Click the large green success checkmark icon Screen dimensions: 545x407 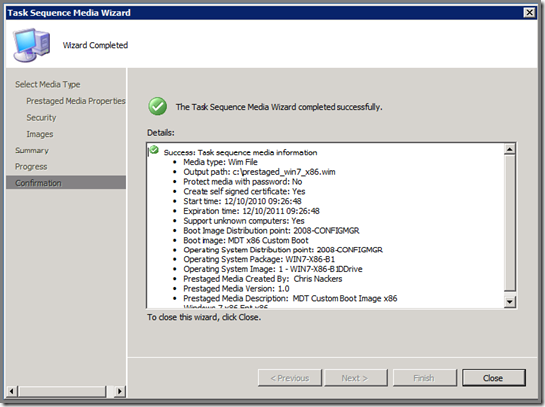(157, 106)
